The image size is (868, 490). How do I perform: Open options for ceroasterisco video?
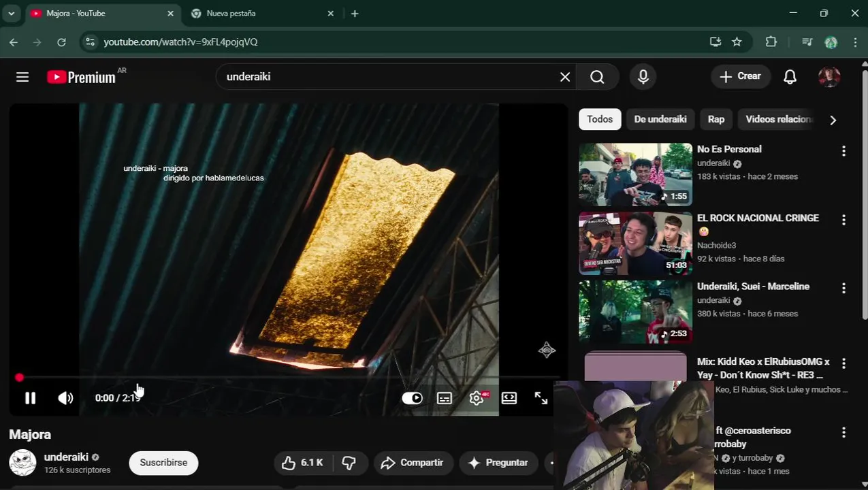click(843, 432)
